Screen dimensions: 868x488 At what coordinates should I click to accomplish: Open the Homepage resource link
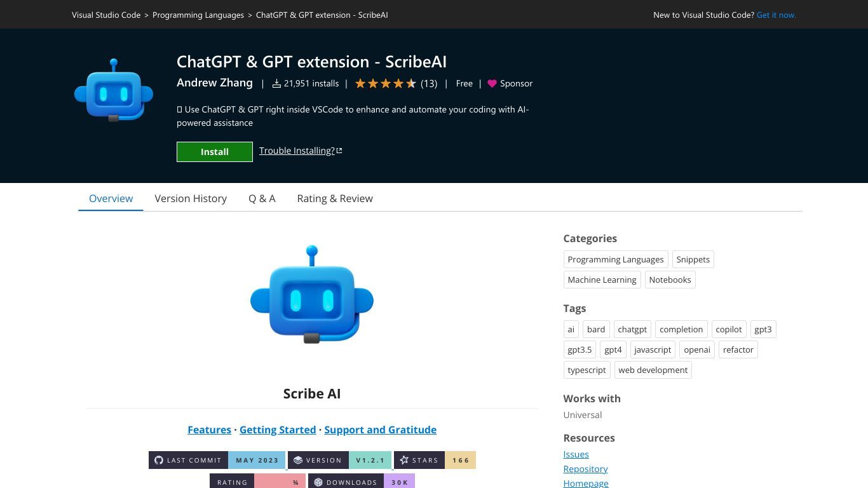(586, 483)
